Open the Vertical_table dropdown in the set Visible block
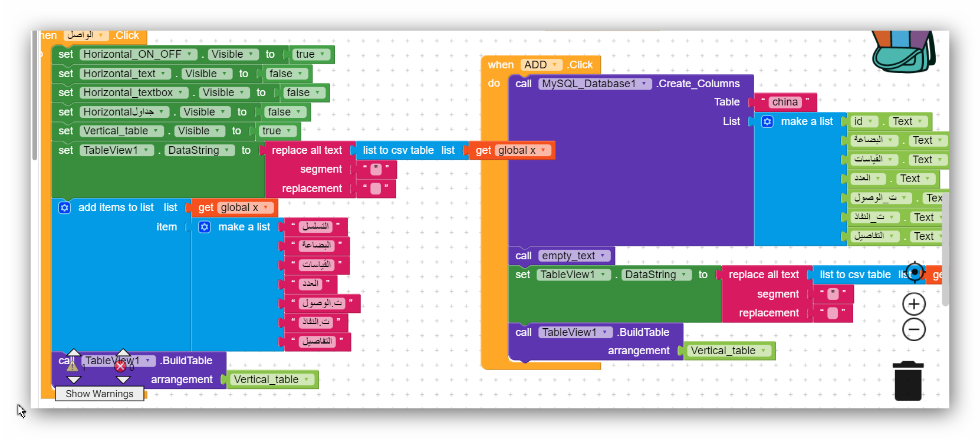980x439 pixels. (x=122, y=131)
